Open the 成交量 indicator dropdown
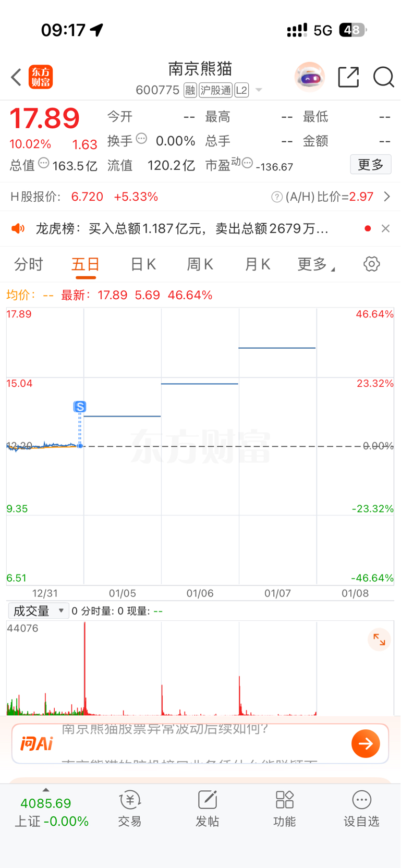401x868 pixels. tap(39, 611)
